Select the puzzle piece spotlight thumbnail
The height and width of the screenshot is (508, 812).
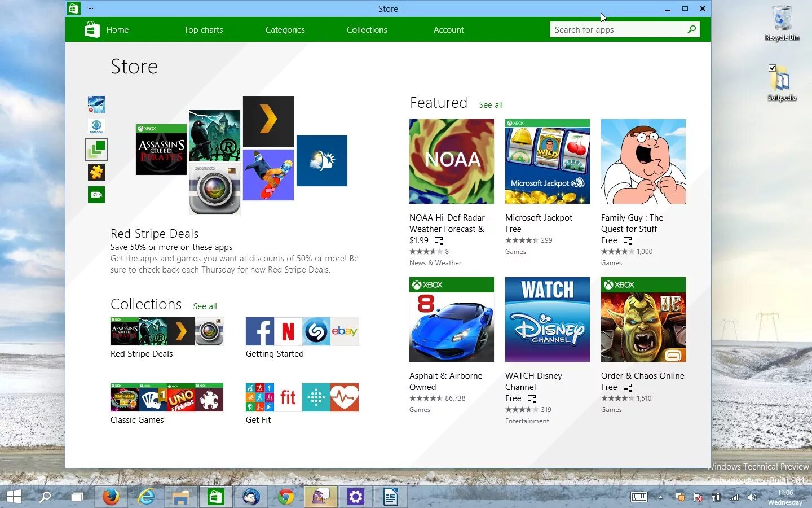(96, 172)
